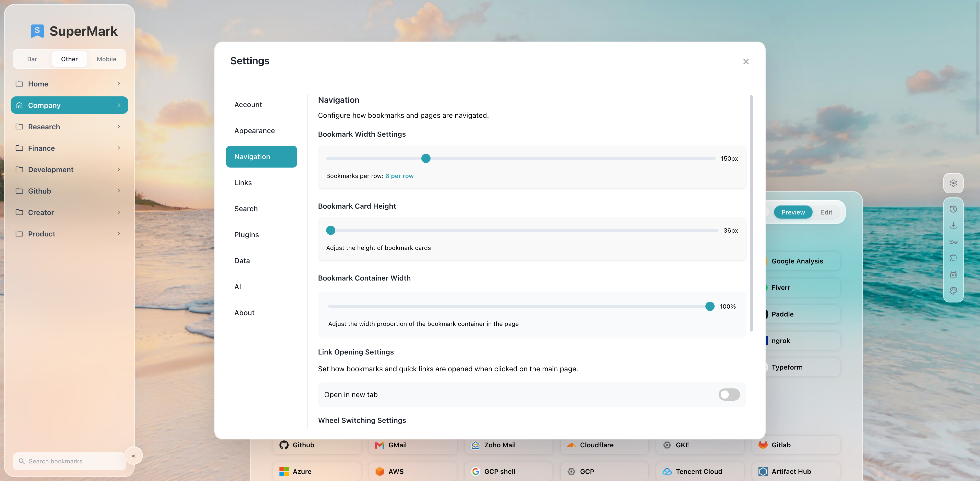Close the Settings dialog

click(746, 62)
